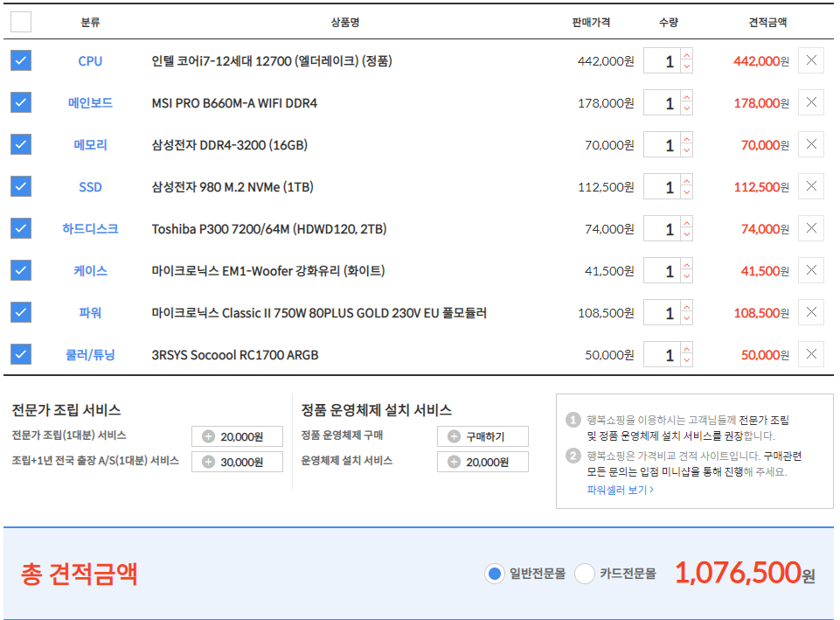Click the CPU quantity input field
Viewport: 840px width, 620px height.
point(663,61)
